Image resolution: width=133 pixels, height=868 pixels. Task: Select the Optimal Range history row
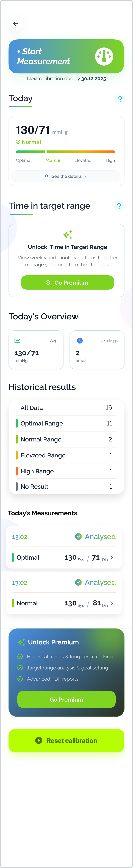coord(66,423)
